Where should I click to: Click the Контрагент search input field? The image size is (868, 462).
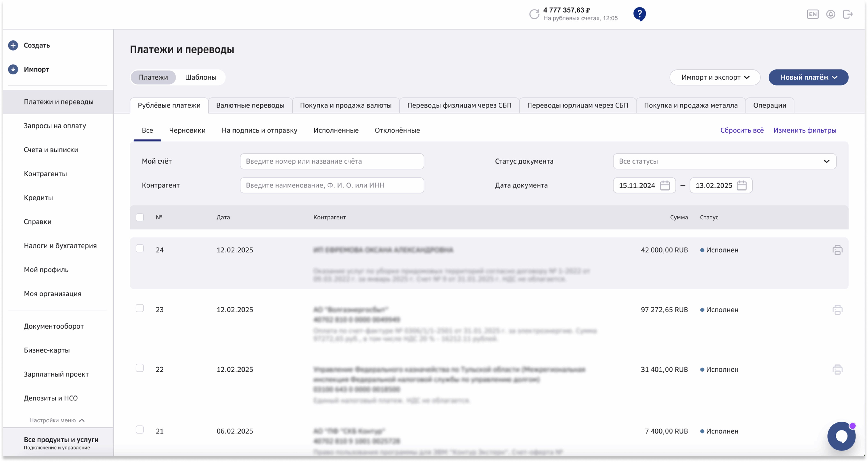coord(332,185)
